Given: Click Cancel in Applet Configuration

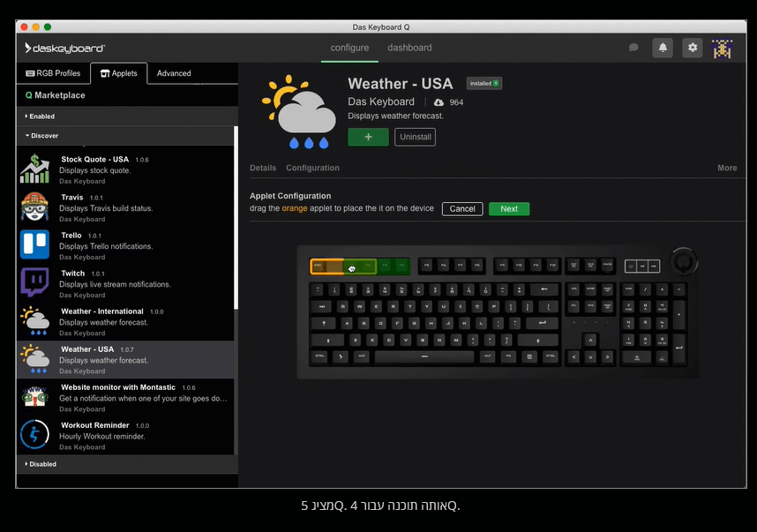Looking at the screenshot, I should pyautogui.click(x=462, y=209).
